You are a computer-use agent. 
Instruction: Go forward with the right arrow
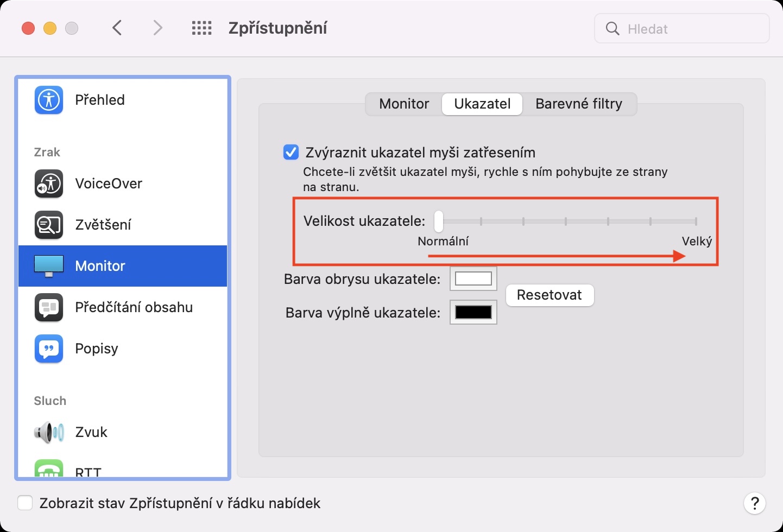pyautogui.click(x=157, y=28)
